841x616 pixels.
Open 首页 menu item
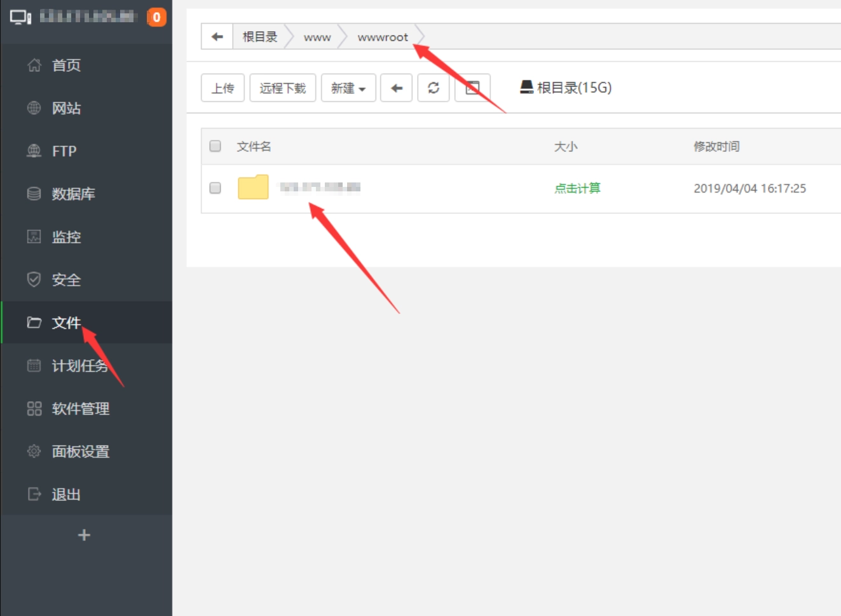(66, 65)
